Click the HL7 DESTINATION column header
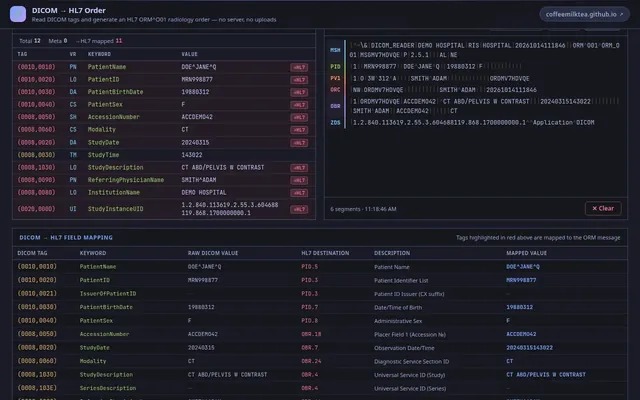This screenshot has width=640, height=400. [x=325, y=253]
